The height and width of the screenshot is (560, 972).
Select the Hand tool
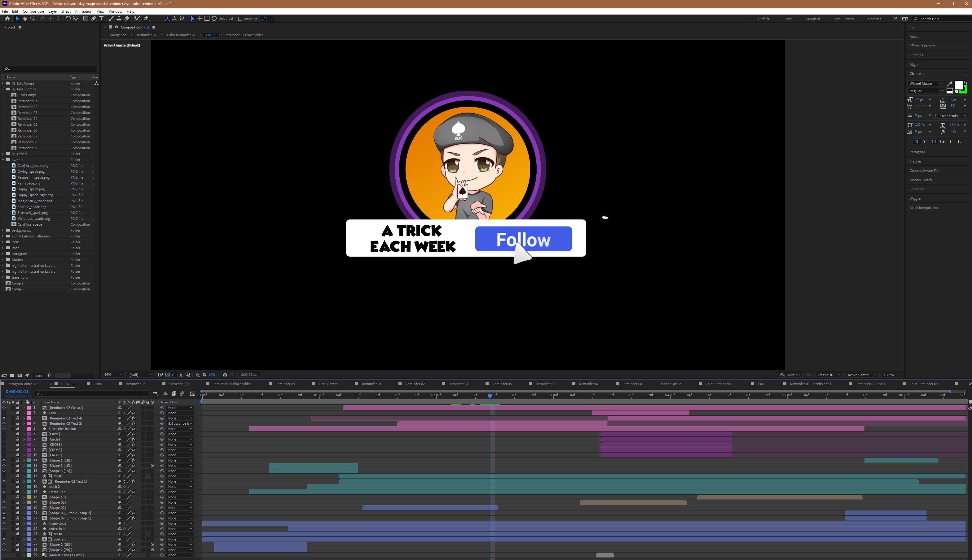click(x=25, y=19)
